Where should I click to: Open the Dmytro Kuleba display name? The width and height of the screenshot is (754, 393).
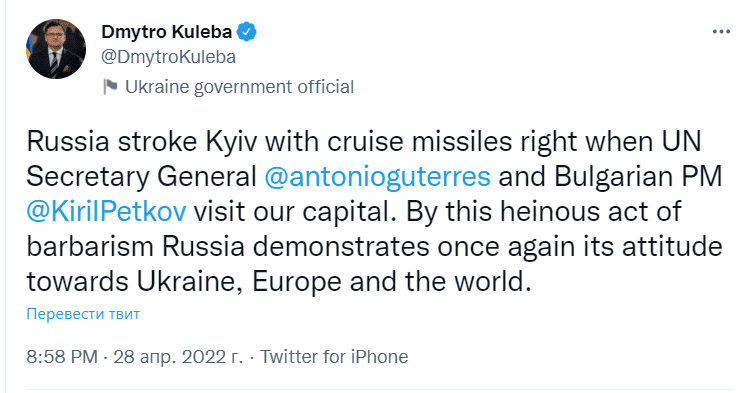(167, 32)
